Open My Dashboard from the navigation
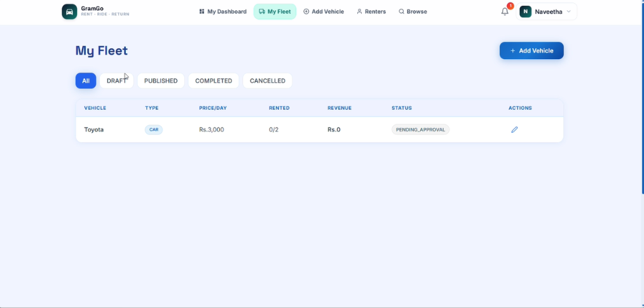Screen dimensions: 644x308 pyautogui.click(x=223, y=11)
